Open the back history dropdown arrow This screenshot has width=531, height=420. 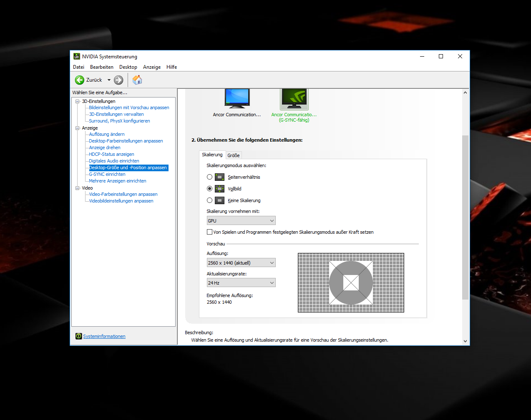[109, 80]
